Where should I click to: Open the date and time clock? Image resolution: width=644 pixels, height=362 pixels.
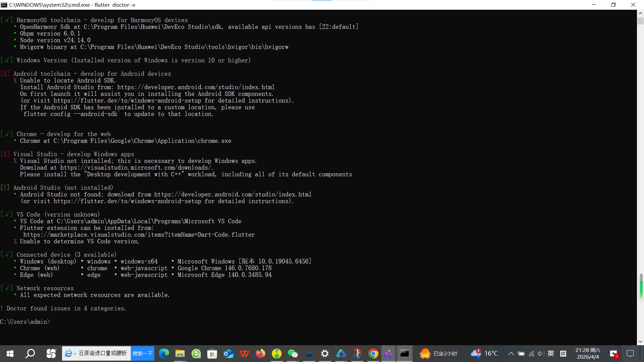pyautogui.click(x=588, y=354)
